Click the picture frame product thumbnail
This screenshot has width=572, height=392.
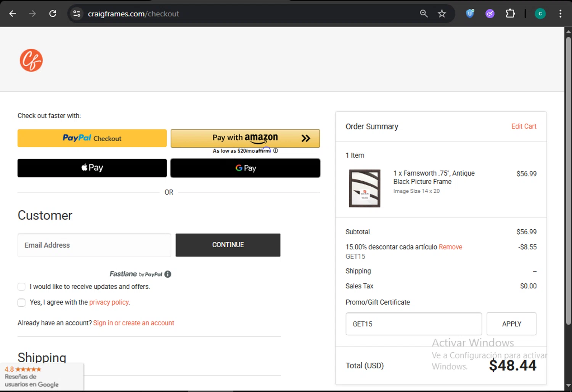tap(365, 188)
